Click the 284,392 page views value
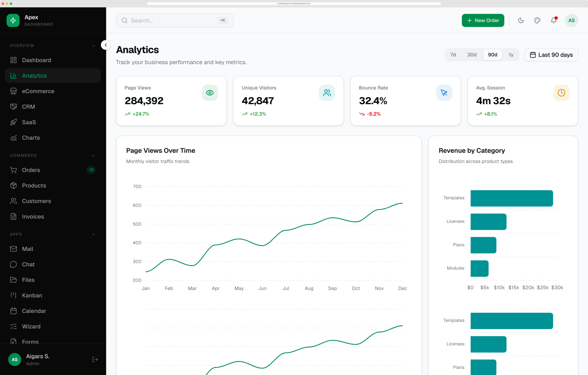Image resolution: width=588 pixels, height=375 pixels. pyautogui.click(x=144, y=101)
